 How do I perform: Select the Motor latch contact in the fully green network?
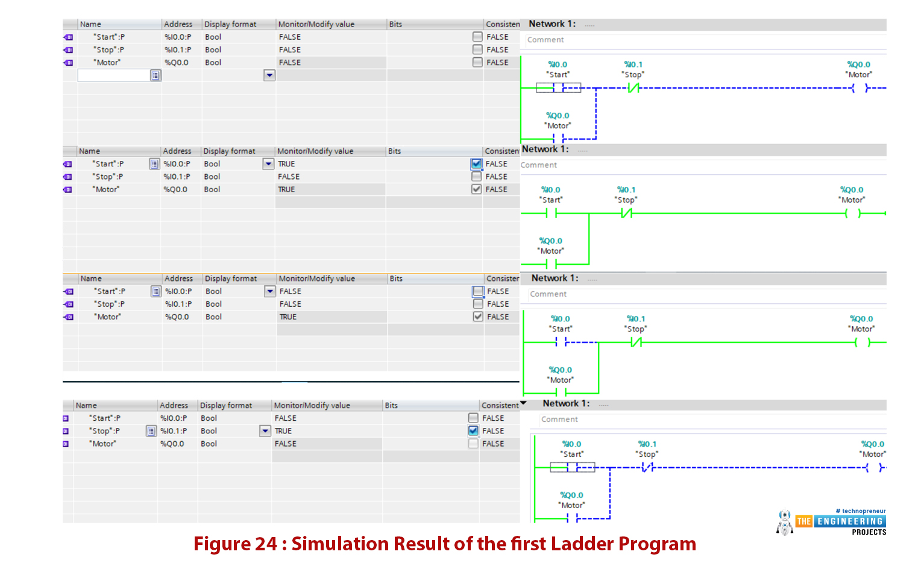pyautogui.click(x=551, y=264)
